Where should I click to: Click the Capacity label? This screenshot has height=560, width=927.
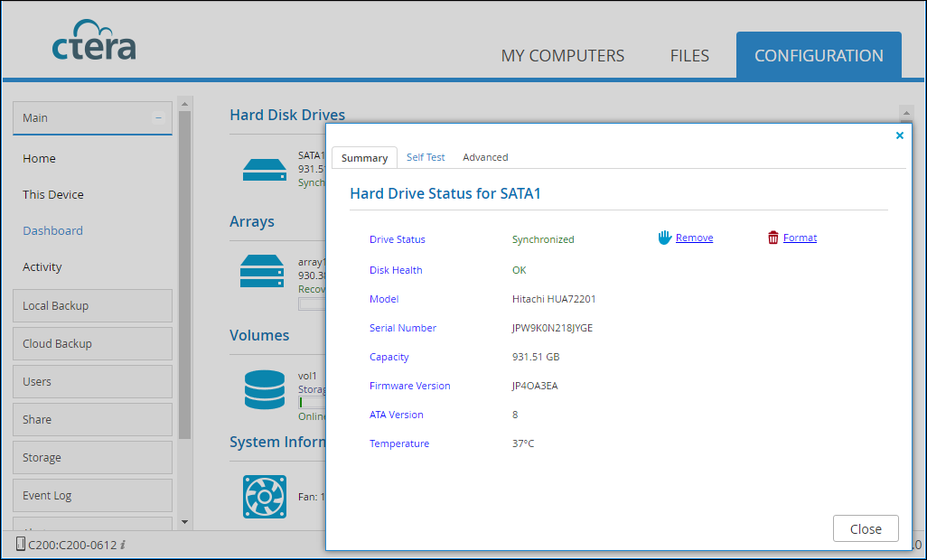(x=389, y=357)
